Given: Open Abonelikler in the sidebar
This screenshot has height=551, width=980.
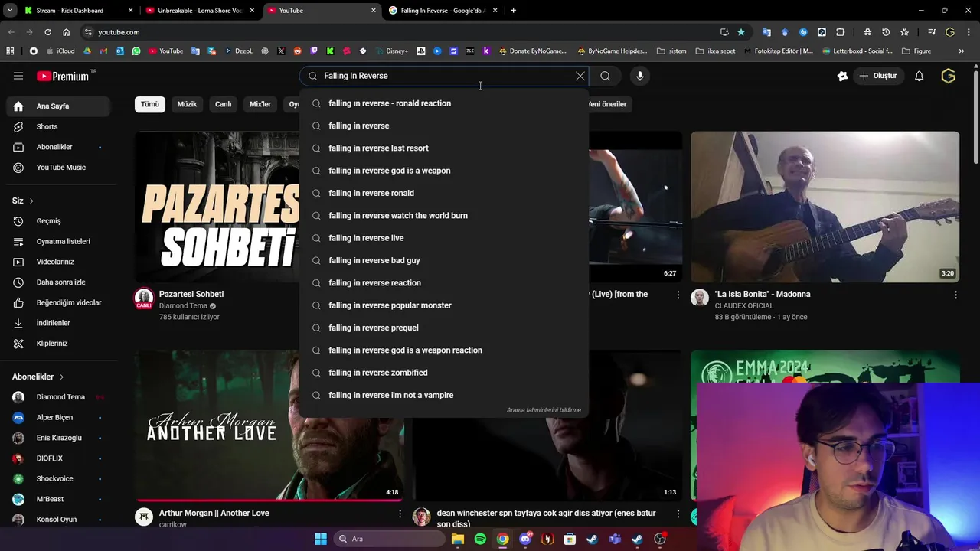Looking at the screenshot, I should [x=60, y=147].
